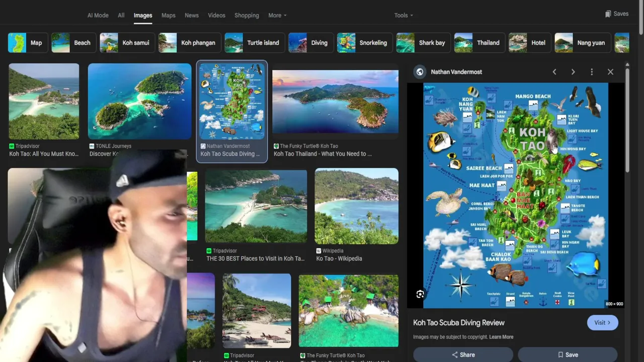Open Wikipedia Ko Tao bay thumbnail

coord(357,206)
